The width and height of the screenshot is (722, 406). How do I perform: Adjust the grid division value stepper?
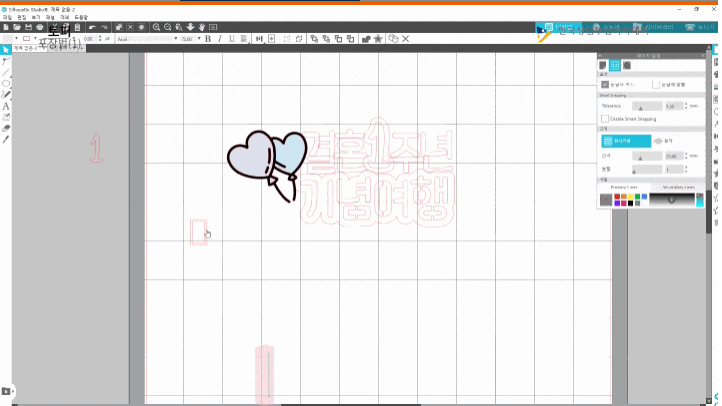[x=686, y=169]
